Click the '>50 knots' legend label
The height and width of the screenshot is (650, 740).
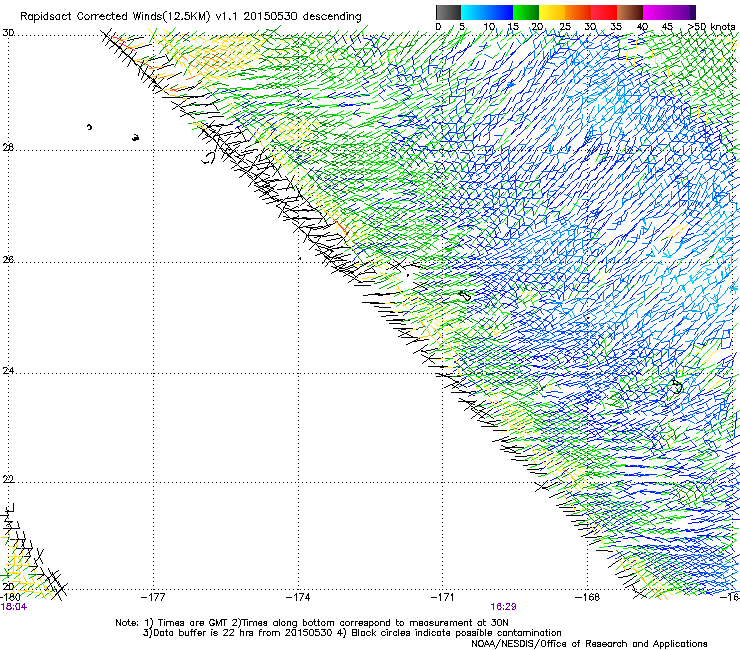click(x=712, y=26)
